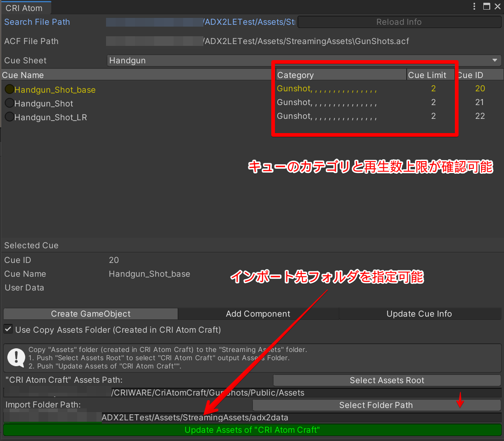The height and width of the screenshot is (441, 504).
Task: Click the User Data label
Action: (x=24, y=288)
